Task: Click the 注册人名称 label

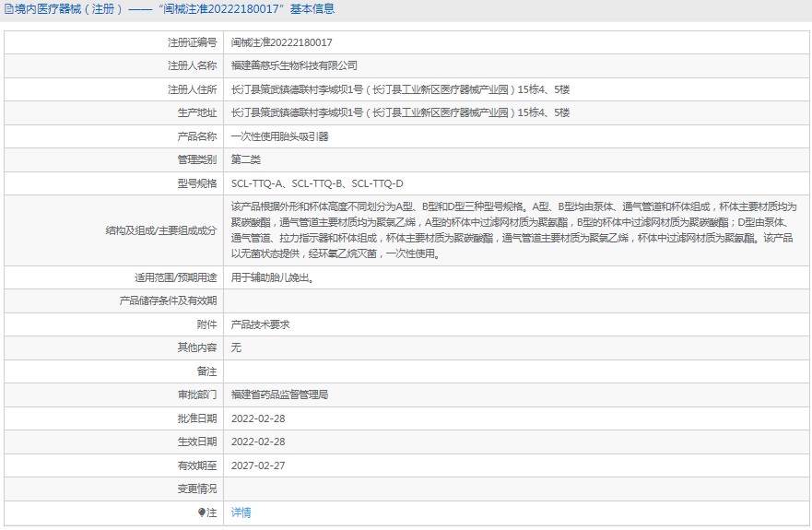Action: pos(192,65)
